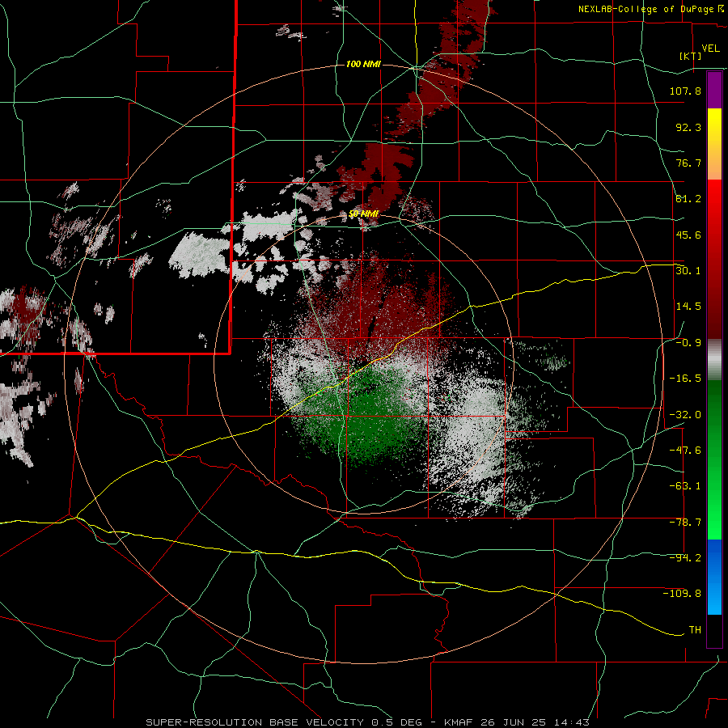Click the yellow-orange segment of the color bar
Image resolution: width=728 pixels, height=728 pixels.
coord(714,145)
